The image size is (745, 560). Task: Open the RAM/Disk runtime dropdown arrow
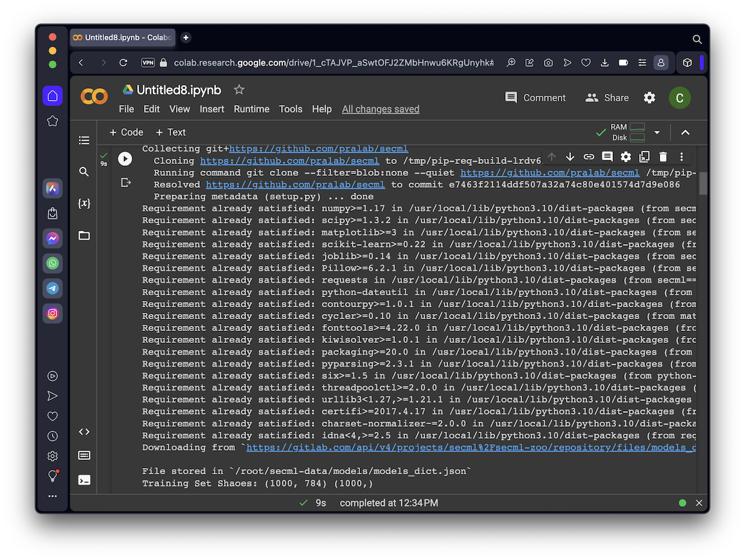coord(657,133)
